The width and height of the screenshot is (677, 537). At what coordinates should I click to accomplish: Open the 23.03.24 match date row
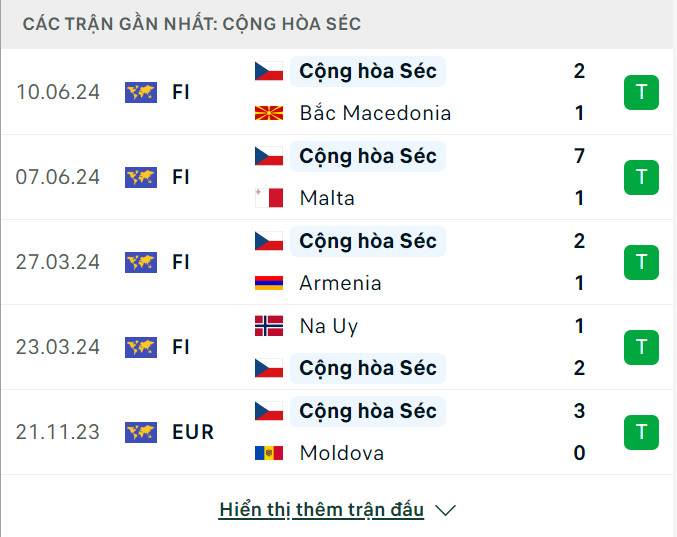58,347
